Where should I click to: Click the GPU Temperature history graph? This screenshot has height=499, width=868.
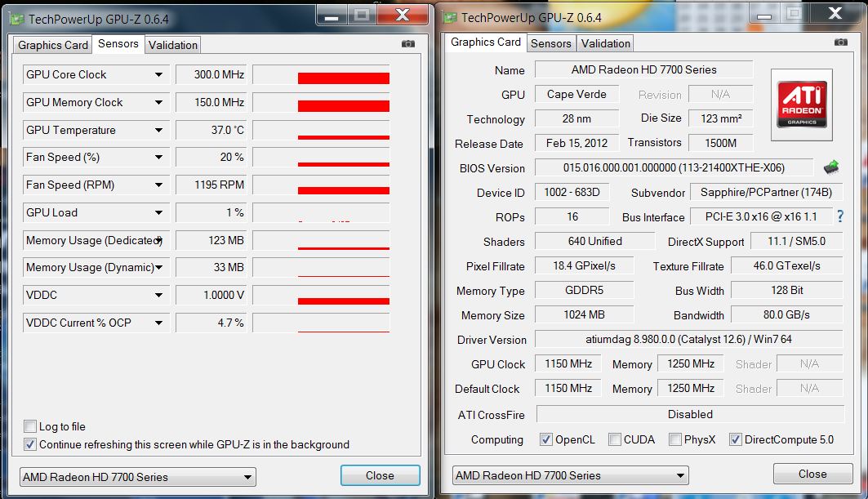(x=321, y=130)
